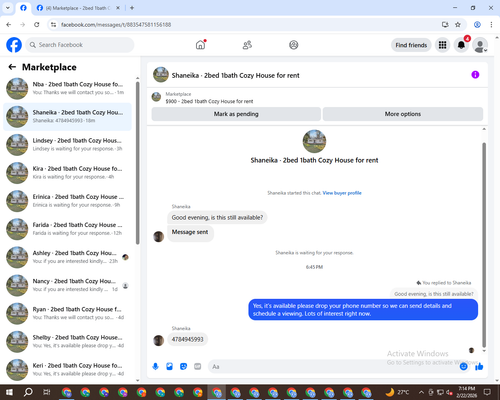This screenshot has width=500, height=400.
Task: Go to the Home feed icon
Action: point(200,45)
